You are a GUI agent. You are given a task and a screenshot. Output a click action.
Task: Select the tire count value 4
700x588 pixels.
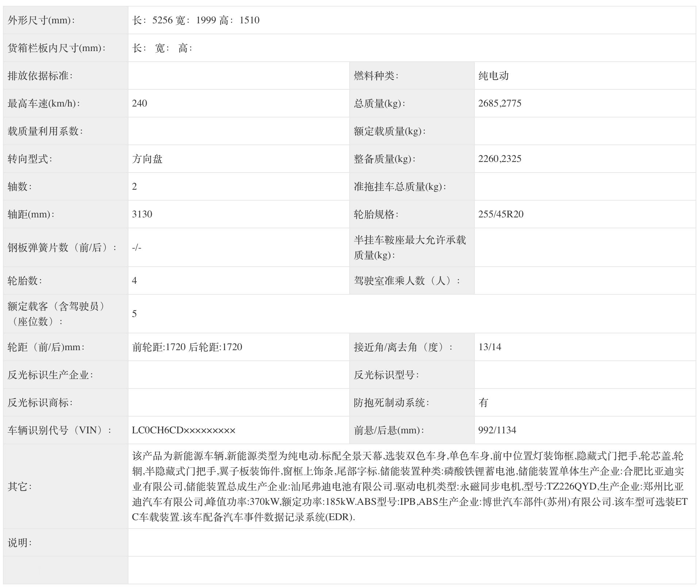pos(134,281)
